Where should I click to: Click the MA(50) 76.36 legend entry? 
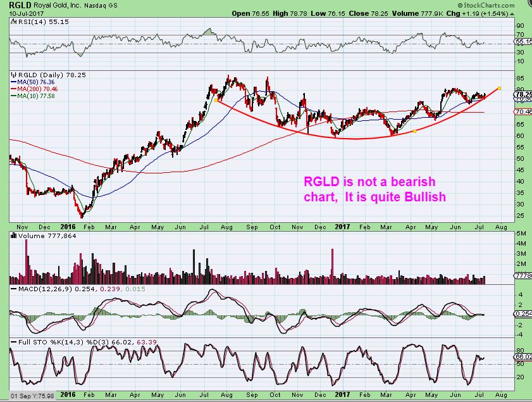32,82
